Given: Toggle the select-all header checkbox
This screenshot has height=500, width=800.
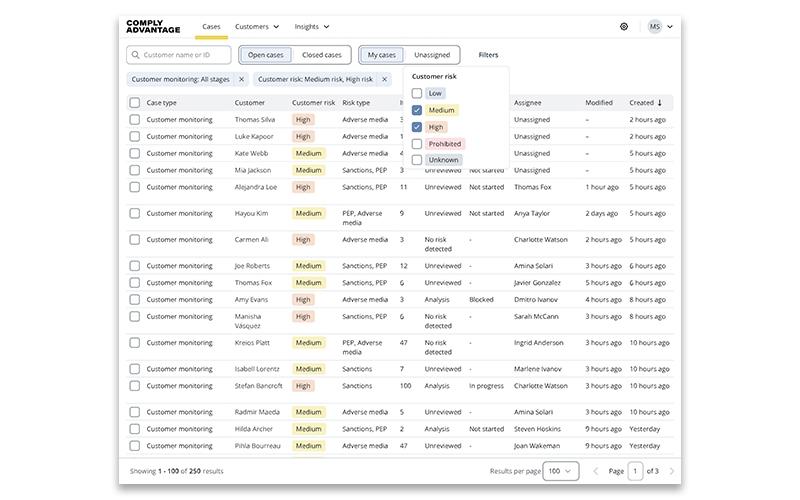Looking at the screenshot, I should (x=135, y=103).
